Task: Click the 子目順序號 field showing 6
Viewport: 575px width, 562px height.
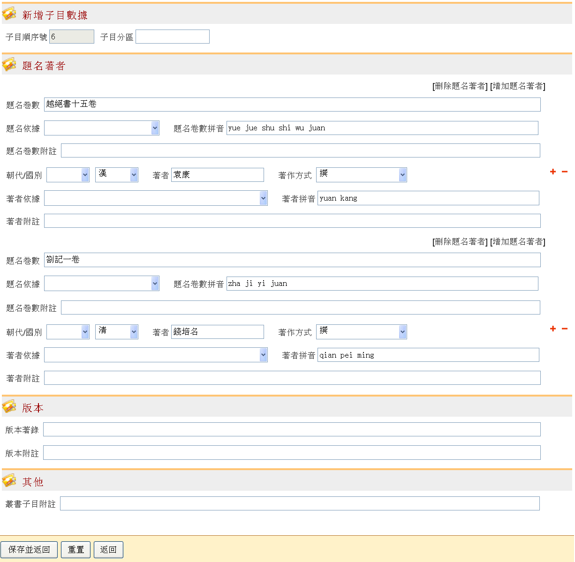Action: click(72, 37)
